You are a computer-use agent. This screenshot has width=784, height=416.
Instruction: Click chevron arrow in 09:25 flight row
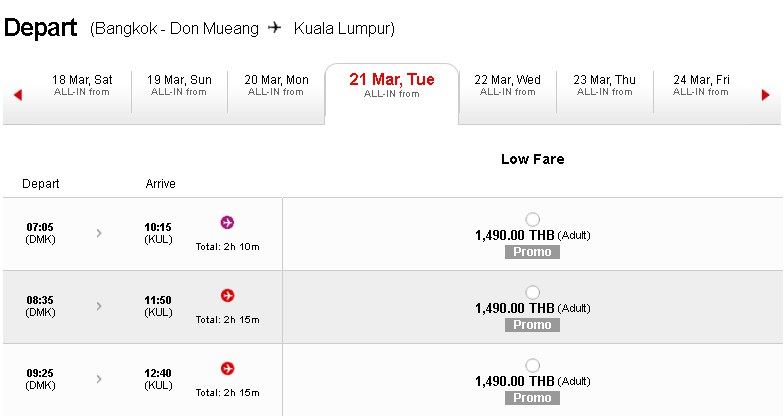pyautogui.click(x=99, y=379)
